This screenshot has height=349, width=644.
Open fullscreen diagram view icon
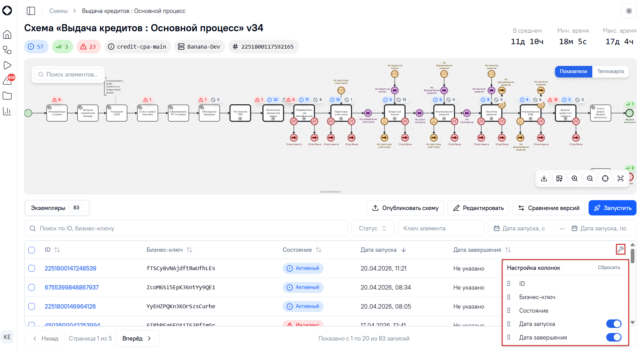point(621,178)
